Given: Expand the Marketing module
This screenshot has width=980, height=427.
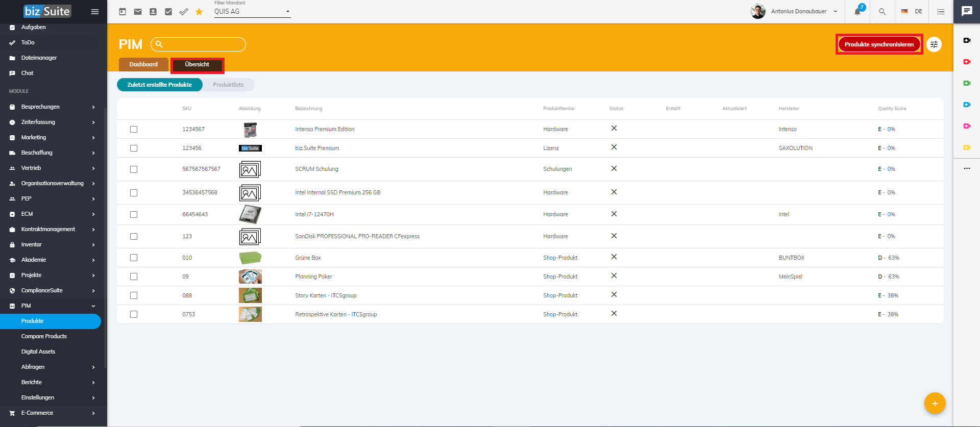Looking at the screenshot, I should coord(54,137).
